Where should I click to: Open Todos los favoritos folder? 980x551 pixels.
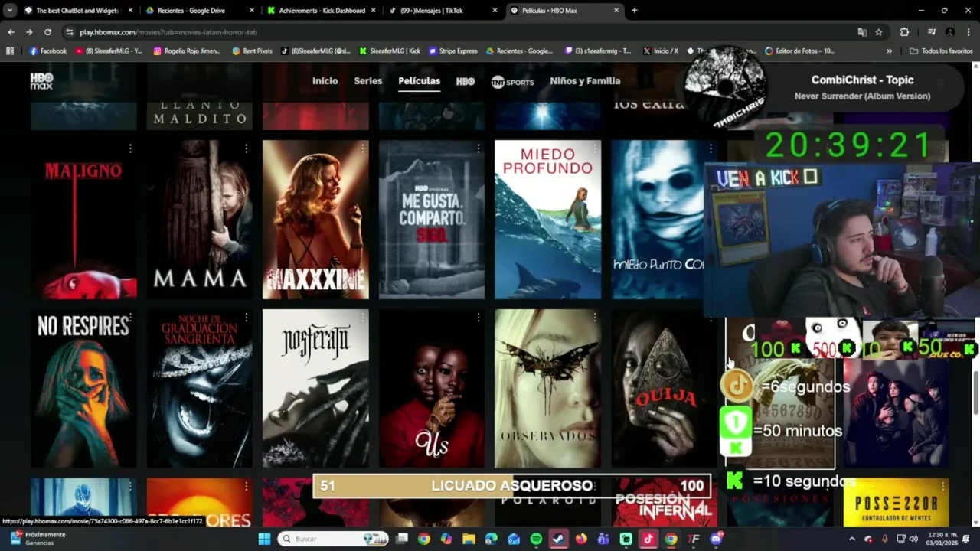pos(941,51)
